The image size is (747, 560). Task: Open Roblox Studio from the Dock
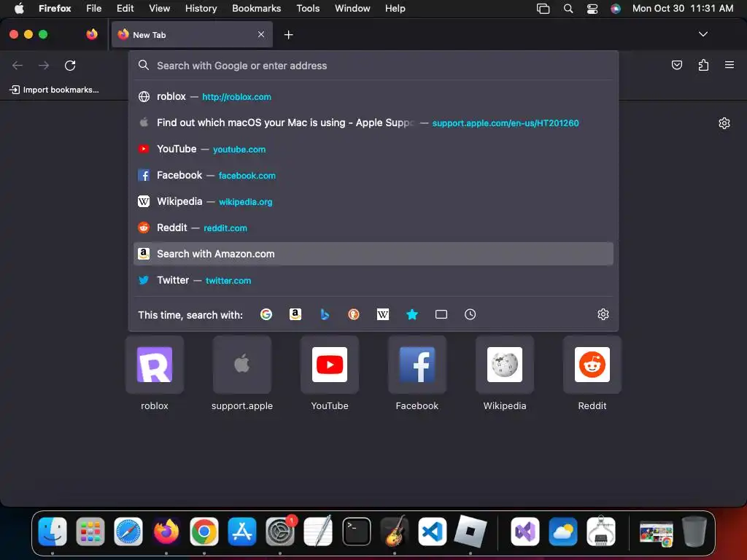click(x=471, y=532)
